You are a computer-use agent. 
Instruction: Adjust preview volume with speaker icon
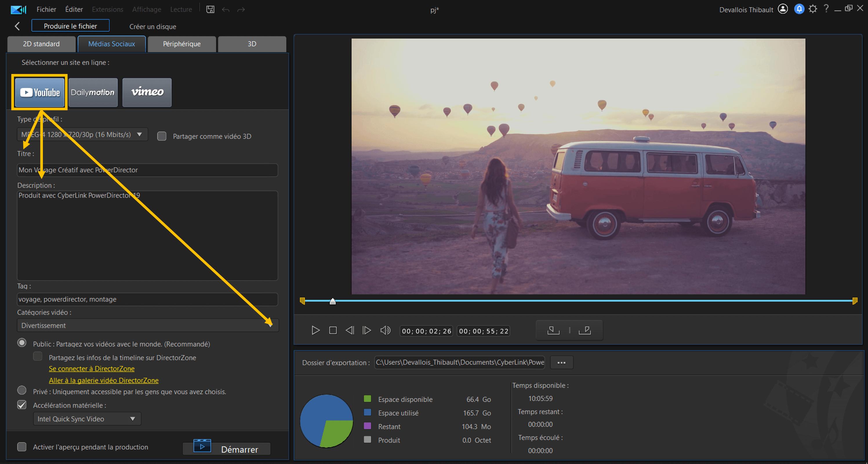(x=386, y=330)
